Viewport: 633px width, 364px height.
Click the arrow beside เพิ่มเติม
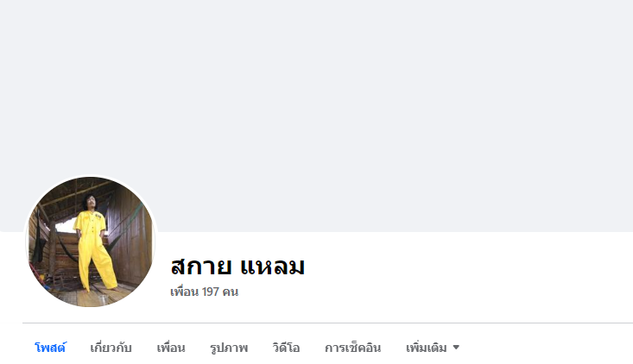tap(456, 347)
